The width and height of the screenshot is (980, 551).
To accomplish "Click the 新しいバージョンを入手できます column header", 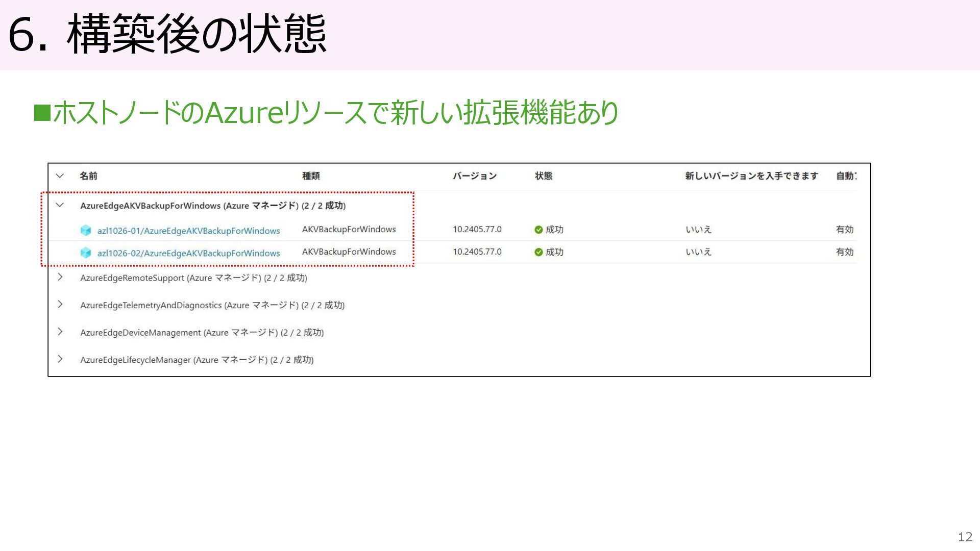I will click(x=751, y=176).
